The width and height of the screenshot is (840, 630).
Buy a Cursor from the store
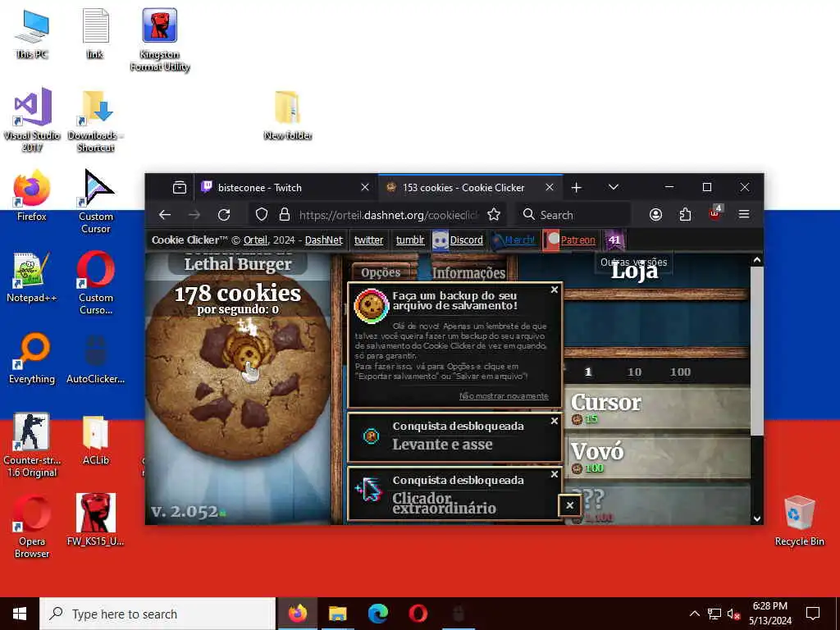[658, 409]
